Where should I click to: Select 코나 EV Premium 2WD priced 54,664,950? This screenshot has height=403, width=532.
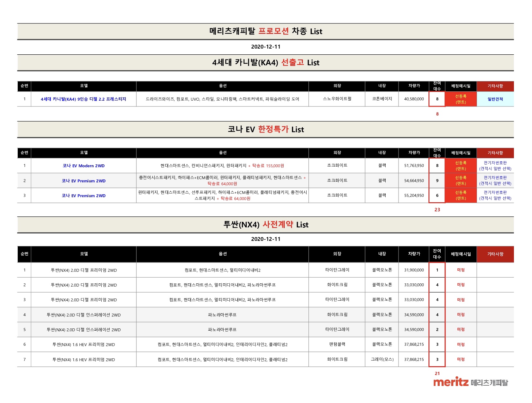click(x=83, y=181)
